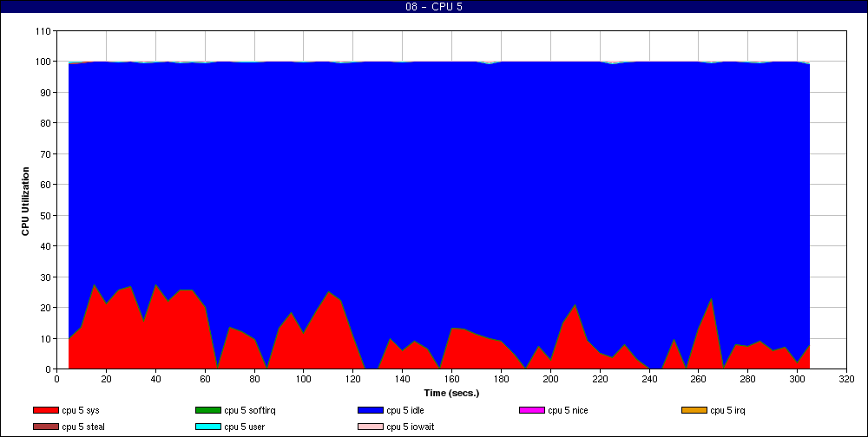Click the pink cpu 5 iowait legend swatch

point(371,427)
